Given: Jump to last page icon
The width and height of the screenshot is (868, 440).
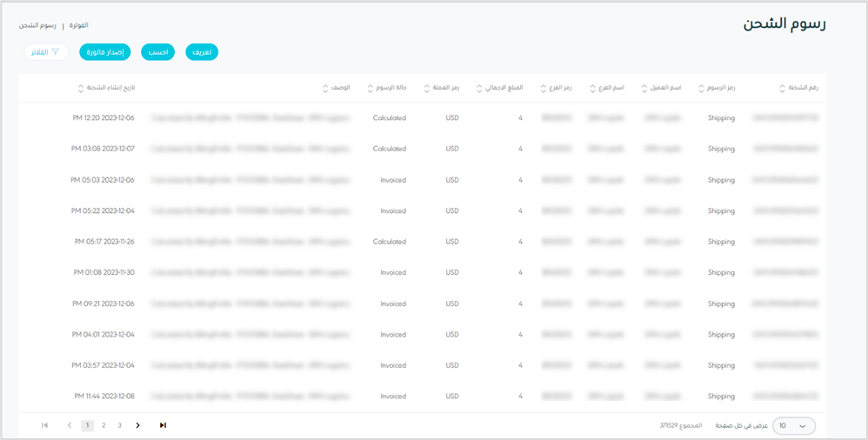Looking at the screenshot, I should 163,425.
